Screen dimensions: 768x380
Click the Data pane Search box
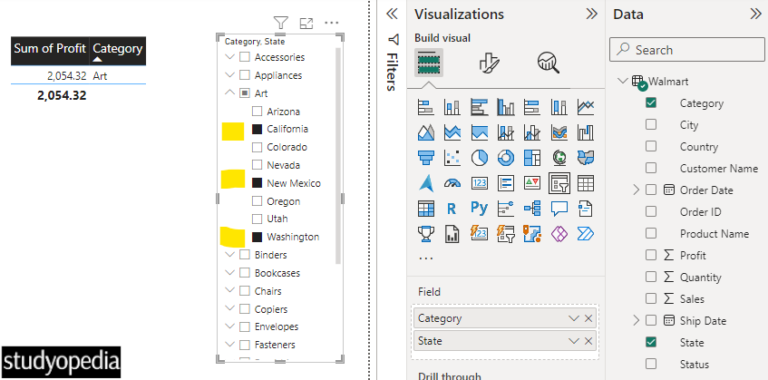tap(687, 49)
